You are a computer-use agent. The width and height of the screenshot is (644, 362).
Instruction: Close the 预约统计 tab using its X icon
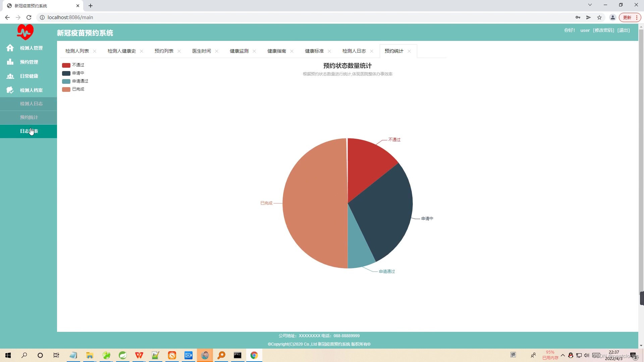[x=409, y=51]
